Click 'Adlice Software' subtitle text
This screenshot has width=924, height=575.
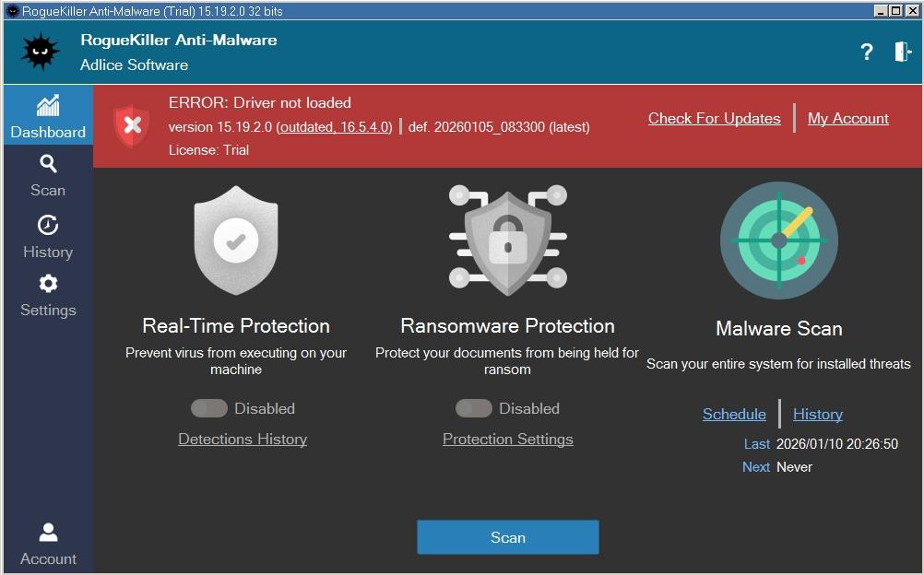135,65
